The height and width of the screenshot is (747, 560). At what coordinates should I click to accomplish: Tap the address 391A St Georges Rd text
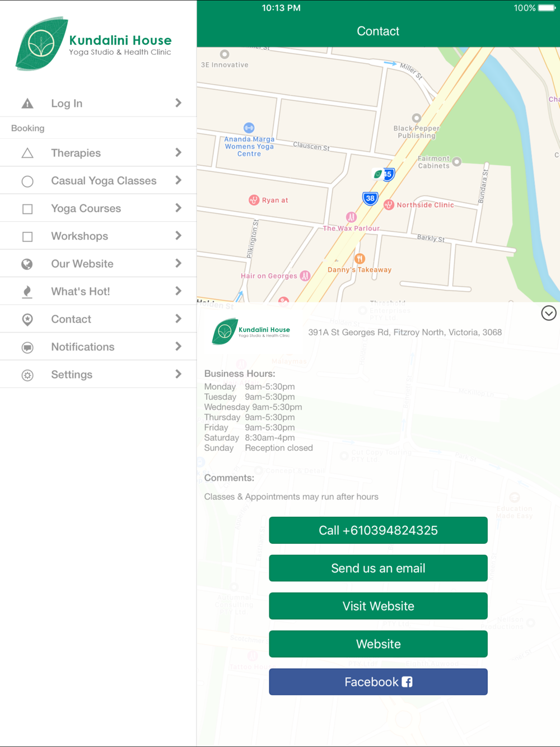[x=405, y=332]
